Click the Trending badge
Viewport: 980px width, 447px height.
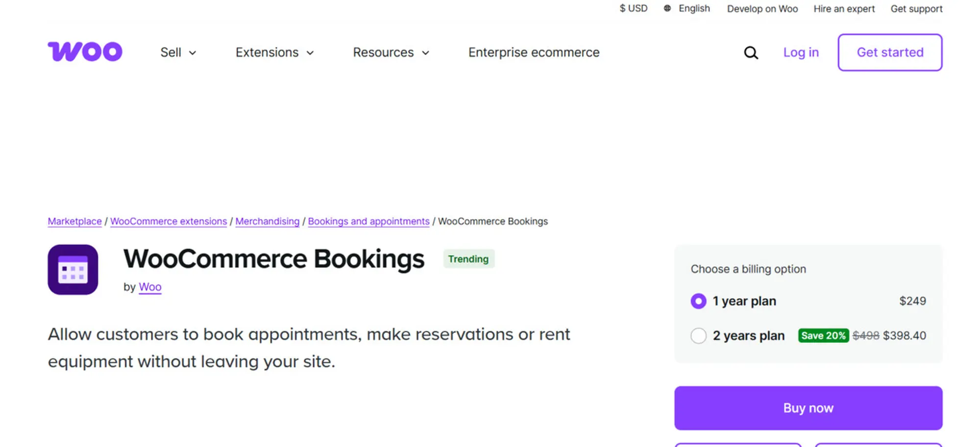pyautogui.click(x=468, y=259)
